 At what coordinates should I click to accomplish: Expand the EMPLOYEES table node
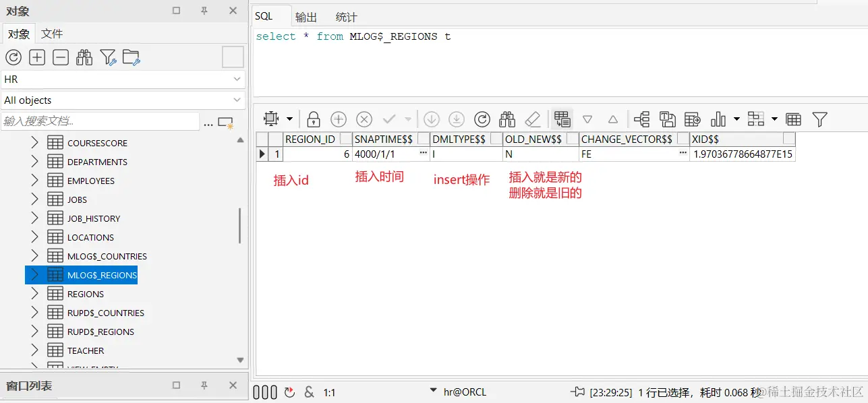pos(35,181)
